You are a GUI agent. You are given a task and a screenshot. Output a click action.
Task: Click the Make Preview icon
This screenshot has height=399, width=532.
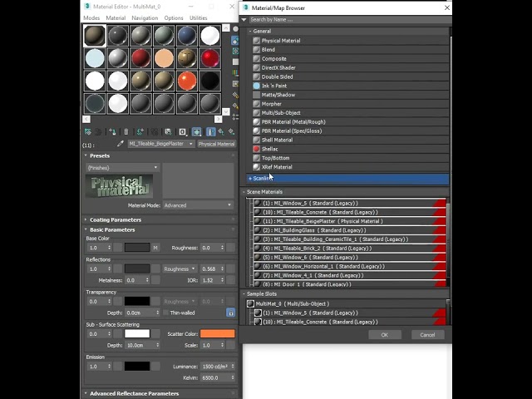tap(235, 83)
